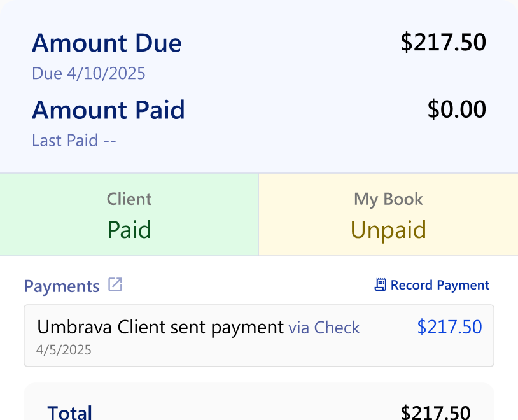Screen dimensions: 518x420
Task: Click the Total $217.50 value
Action: (x=435, y=412)
